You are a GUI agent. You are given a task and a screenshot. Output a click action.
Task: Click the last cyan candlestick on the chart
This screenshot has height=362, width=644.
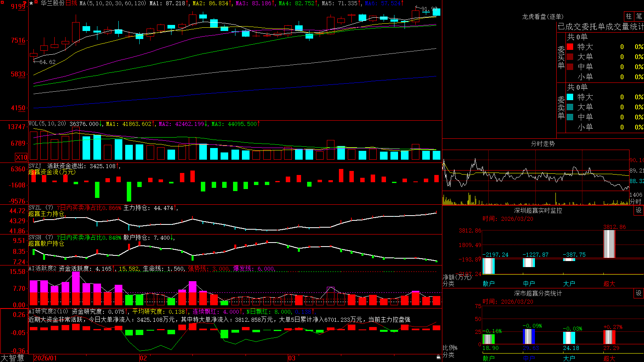coord(436,12)
